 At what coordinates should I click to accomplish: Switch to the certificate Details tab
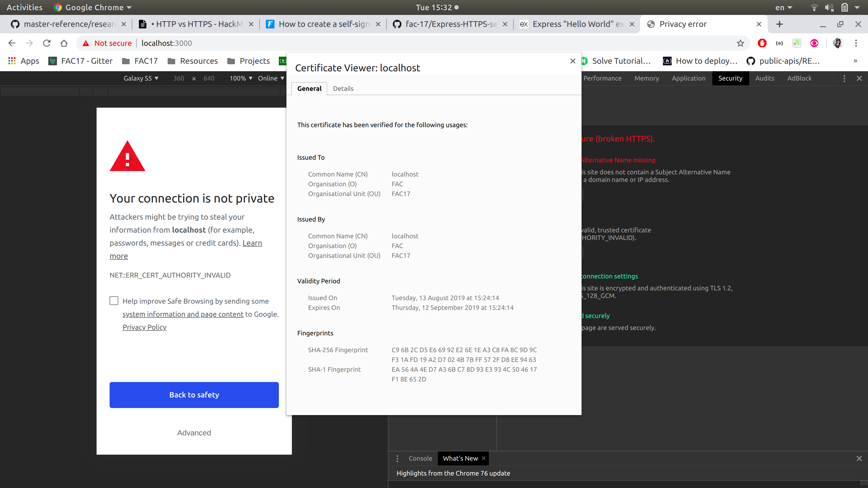pyautogui.click(x=343, y=89)
